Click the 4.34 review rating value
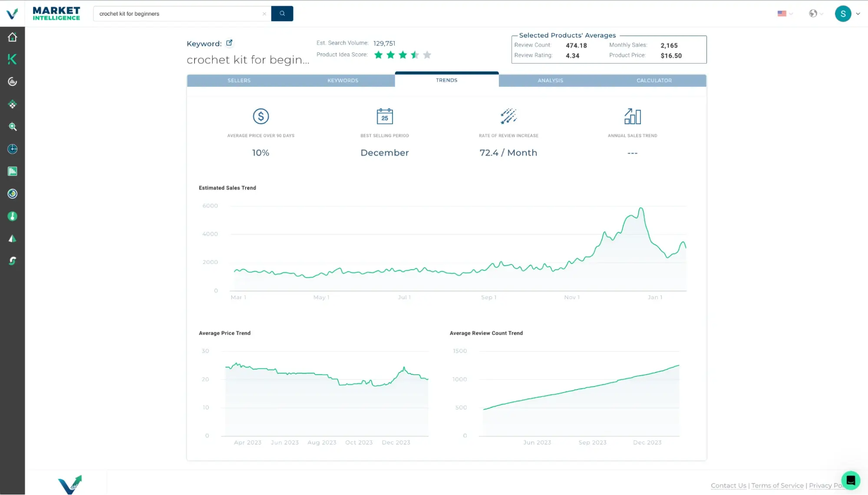Viewport: 868px width, 495px height. pos(572,56)
